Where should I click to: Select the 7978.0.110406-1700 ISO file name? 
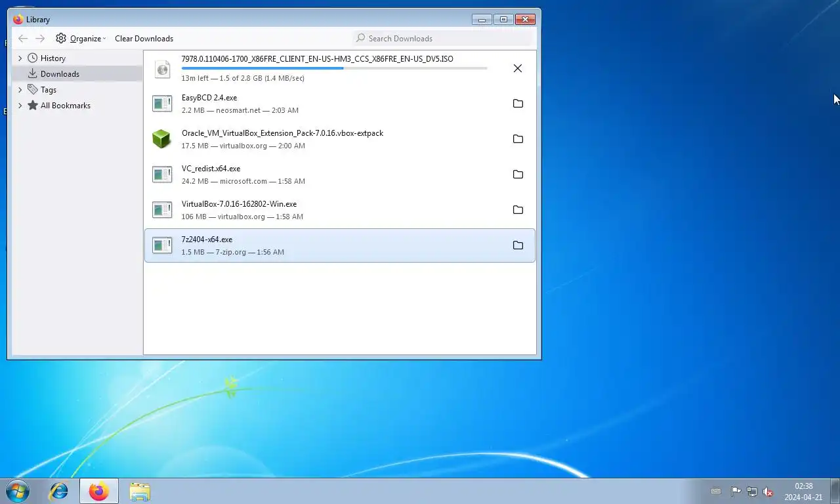coord(318,59)
